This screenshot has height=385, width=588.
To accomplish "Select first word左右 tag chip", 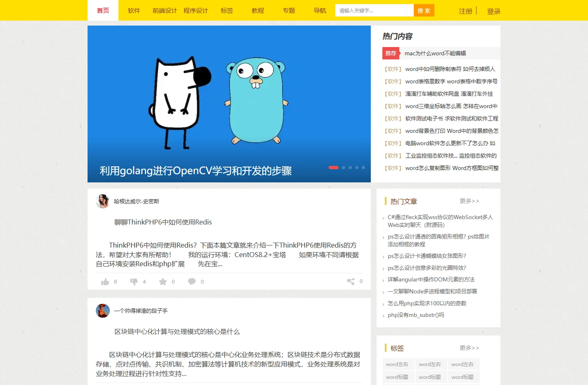I will [398, 364].
